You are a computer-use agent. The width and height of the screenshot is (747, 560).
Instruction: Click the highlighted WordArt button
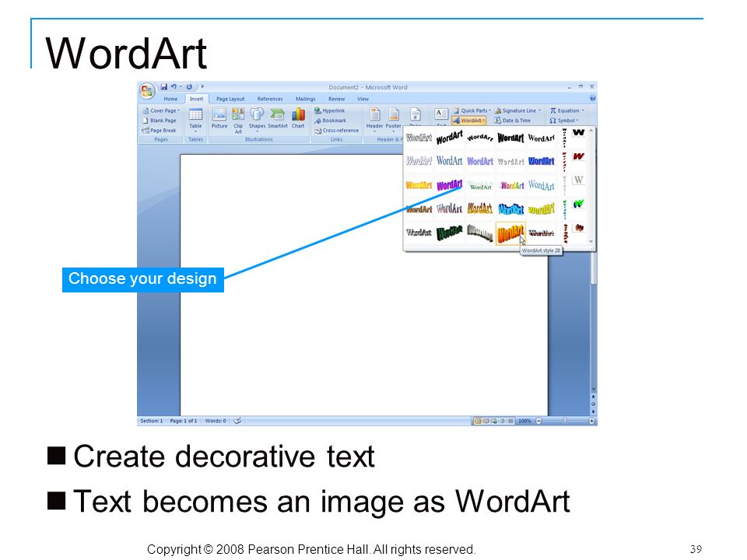[468, 121]
